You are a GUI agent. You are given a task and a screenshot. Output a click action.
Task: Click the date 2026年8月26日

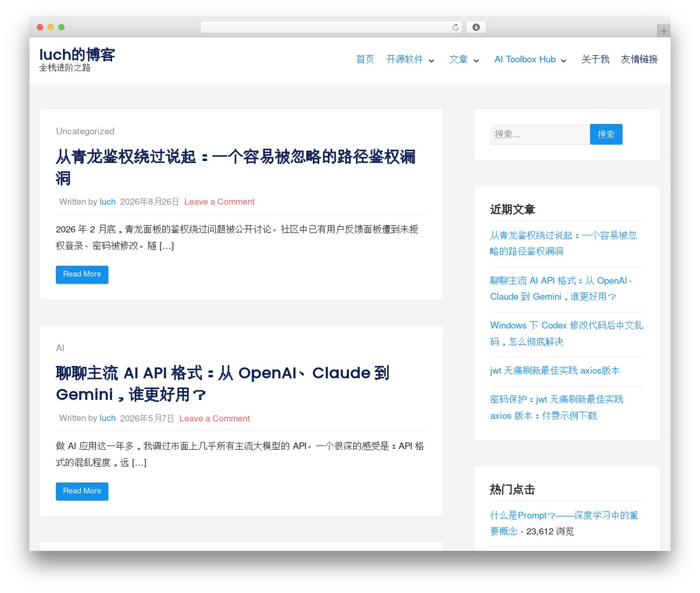[x=149, y=202]
